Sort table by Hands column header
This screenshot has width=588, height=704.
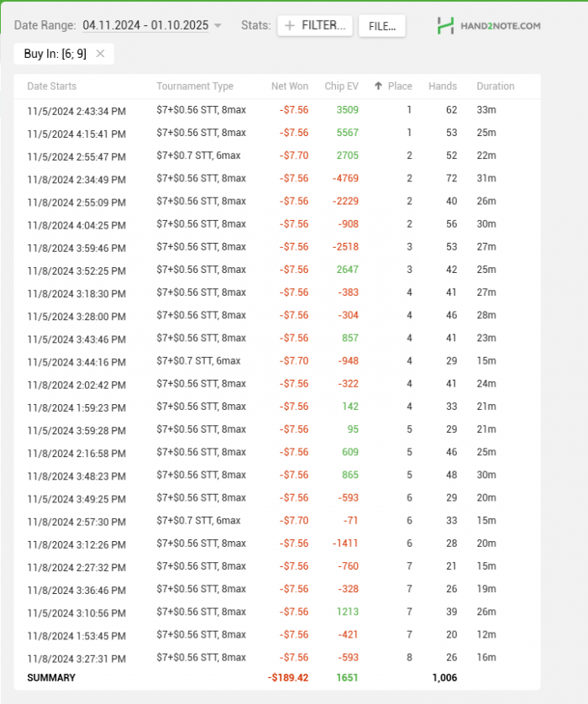[x=443, y=86]
